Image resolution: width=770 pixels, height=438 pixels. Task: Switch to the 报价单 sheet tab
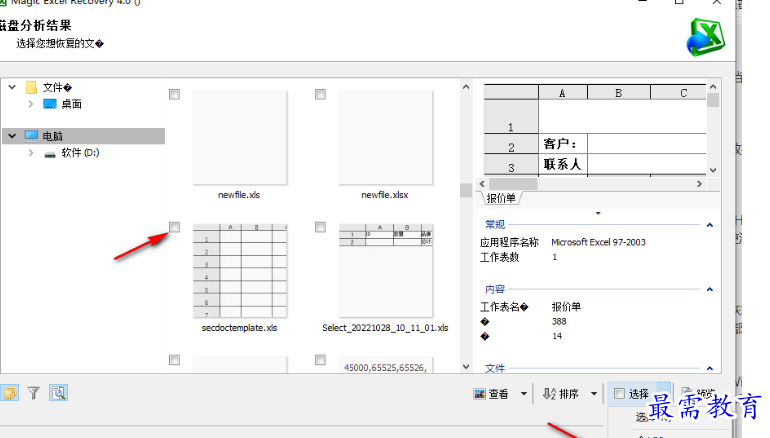click(x=500, y=198)
